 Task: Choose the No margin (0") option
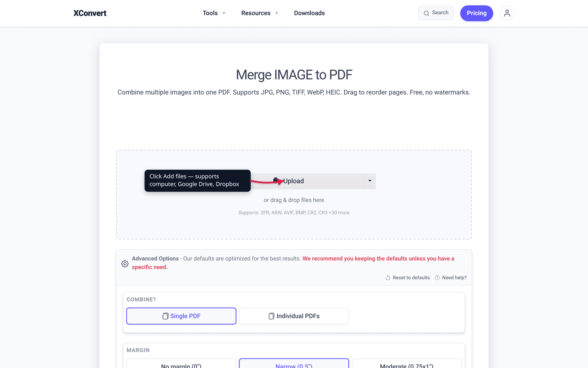pyautogui.click(x=181, y=364)
